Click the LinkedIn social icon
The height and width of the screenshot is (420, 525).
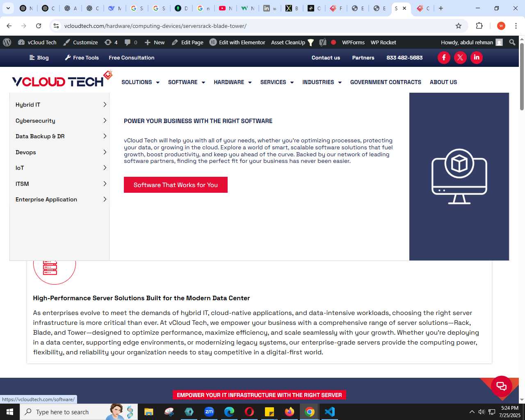tap(477, 57)
